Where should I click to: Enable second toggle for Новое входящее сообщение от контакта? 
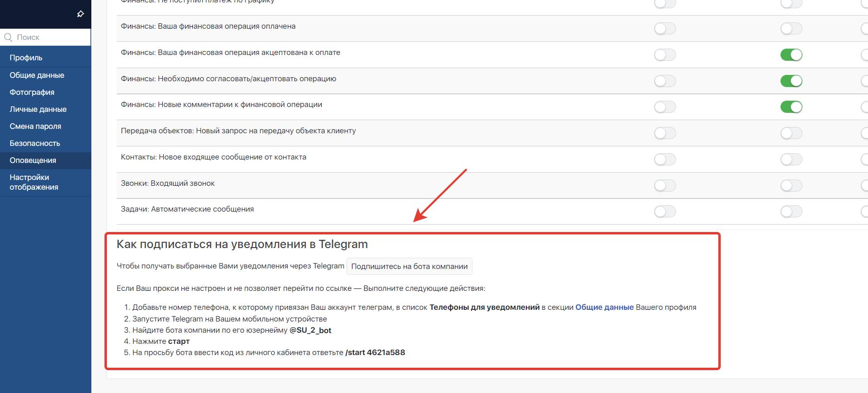coord(791,160)
